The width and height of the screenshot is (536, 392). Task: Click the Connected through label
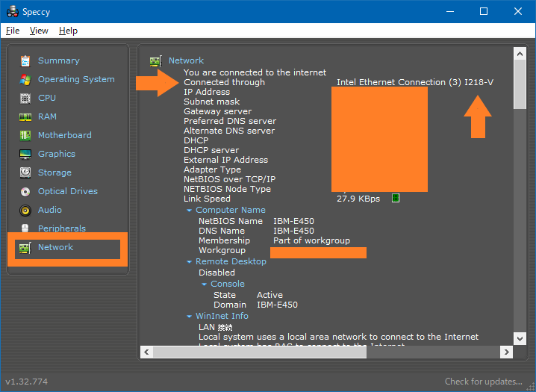[224, 82]
